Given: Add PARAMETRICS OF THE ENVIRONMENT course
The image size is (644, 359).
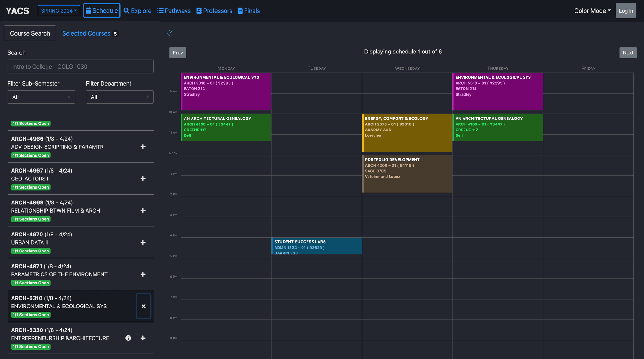Looking at the screenshot, I should pyautogui.click(x=143, y=274).
